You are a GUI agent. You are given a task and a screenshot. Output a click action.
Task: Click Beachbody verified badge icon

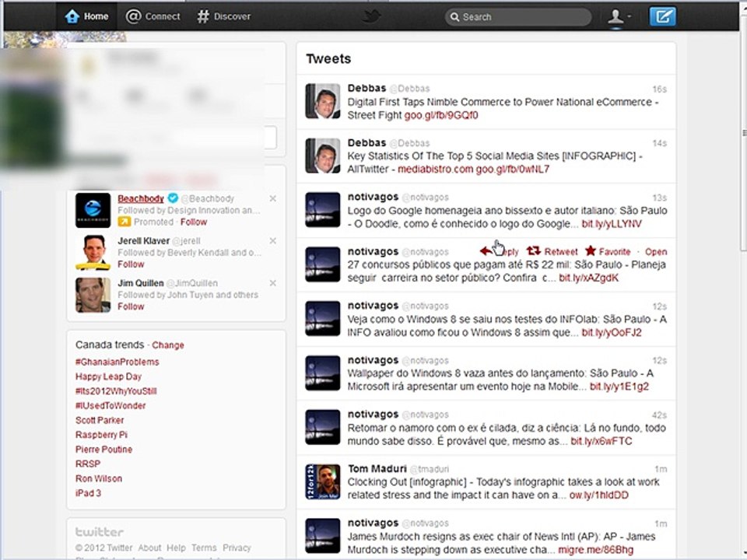coord(173,198)
